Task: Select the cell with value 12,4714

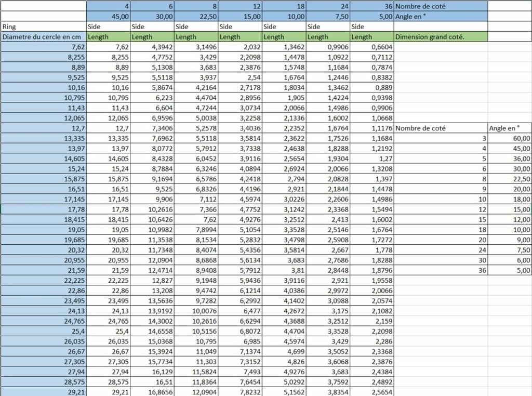Action: (x=152, y=270)
